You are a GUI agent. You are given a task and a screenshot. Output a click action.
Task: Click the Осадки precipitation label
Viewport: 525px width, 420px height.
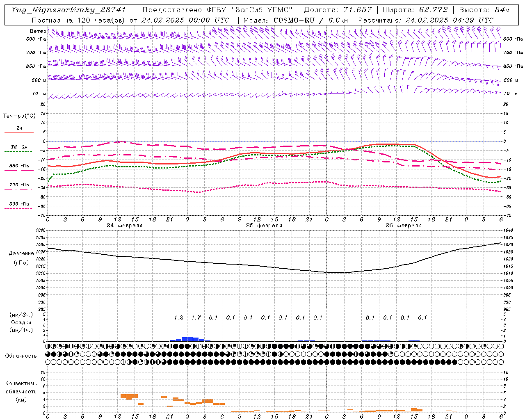click(x=21, y=322)
